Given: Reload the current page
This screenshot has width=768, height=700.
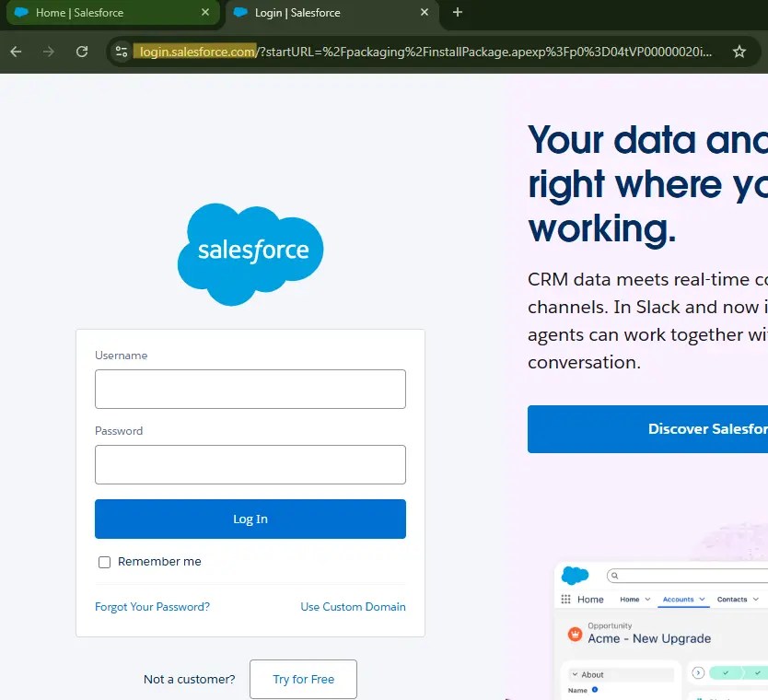Looking at the screenshot, I should point(81,52).
